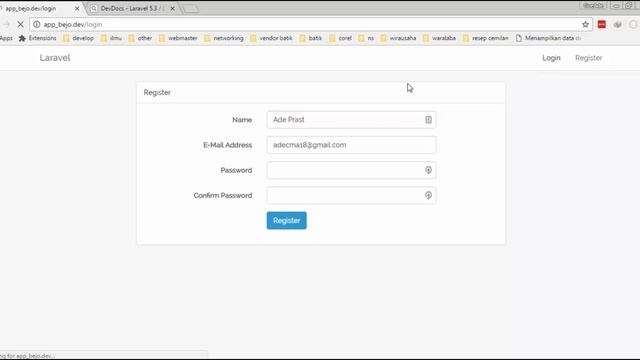Open the Menampilkan data bookmark

pyautogui.click(x=548, y=38)
